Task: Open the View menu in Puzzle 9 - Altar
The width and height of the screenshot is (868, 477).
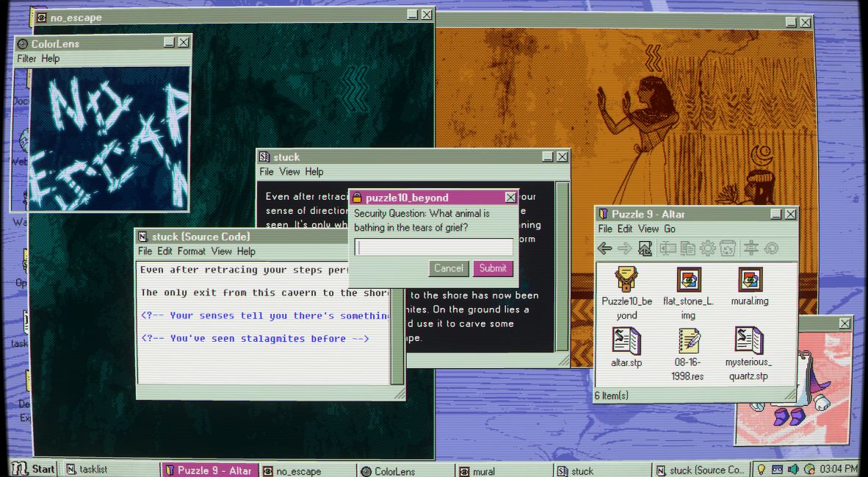Action: [648, 229]
